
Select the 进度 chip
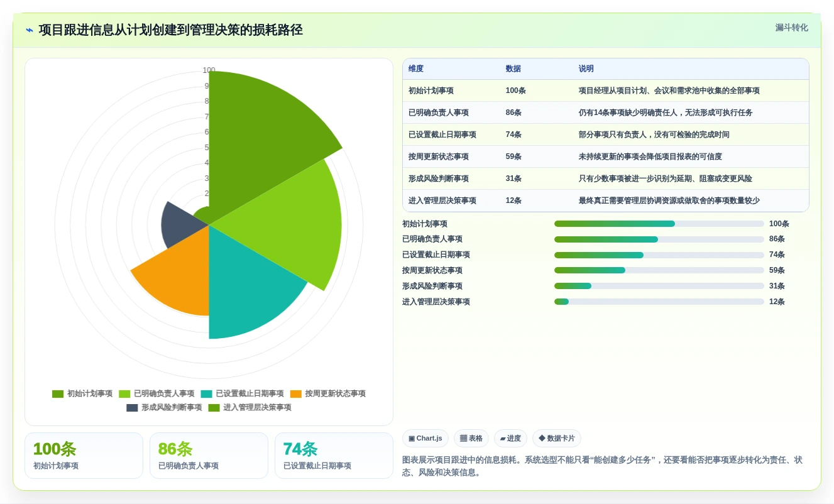[510, 439]
